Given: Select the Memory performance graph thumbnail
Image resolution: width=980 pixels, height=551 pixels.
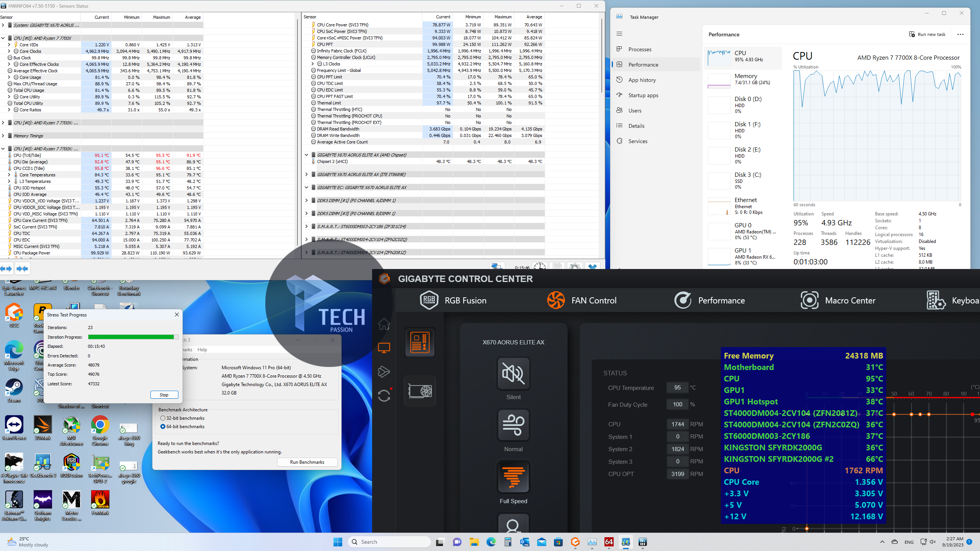Looking at the screenshot, I should coord(719,81).
